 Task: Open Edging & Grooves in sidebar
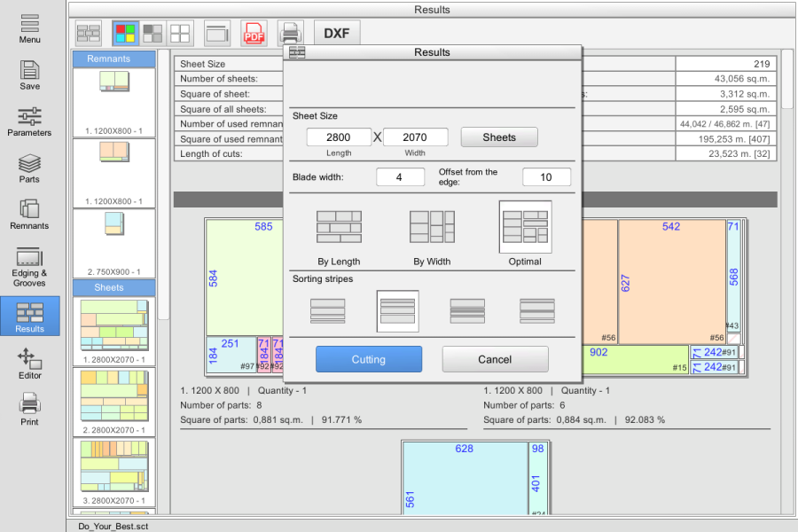pyautogui.click(x=29, y=267)
